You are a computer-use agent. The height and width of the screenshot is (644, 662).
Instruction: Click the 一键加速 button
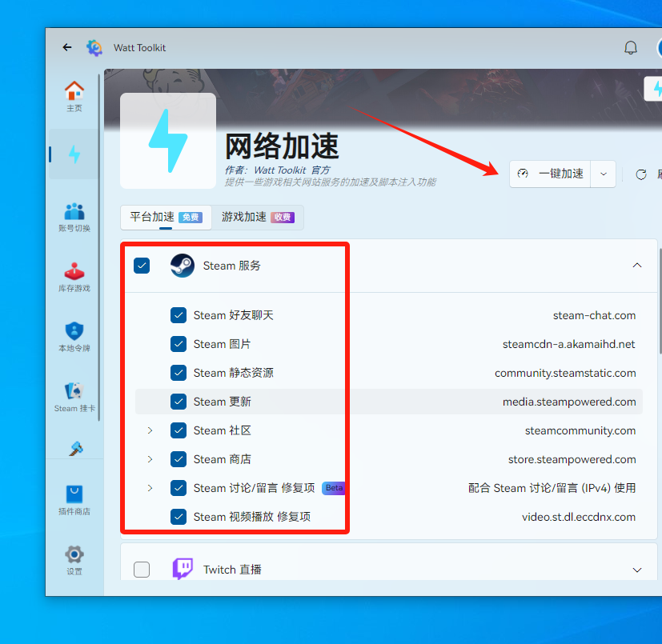(550, 174)
